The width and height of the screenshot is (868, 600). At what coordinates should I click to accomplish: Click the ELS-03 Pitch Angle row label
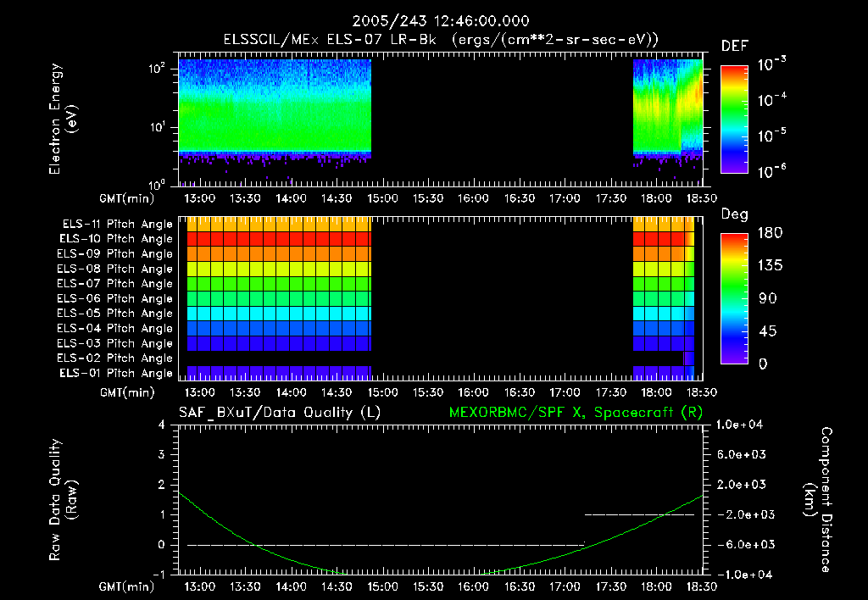click(115, 343)
